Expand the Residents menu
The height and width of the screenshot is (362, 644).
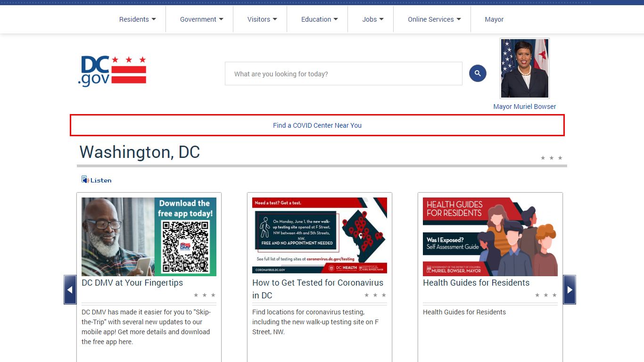[x=137, y=19]
